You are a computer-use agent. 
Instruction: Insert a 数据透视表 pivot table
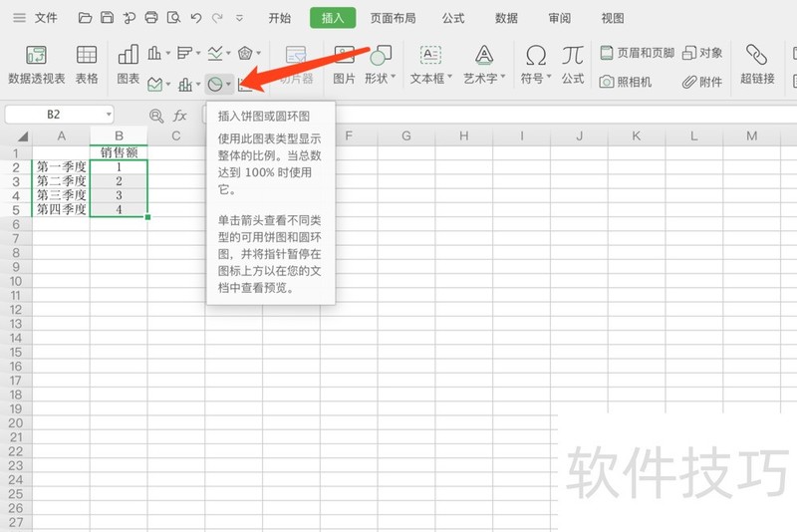coord(37,65)
